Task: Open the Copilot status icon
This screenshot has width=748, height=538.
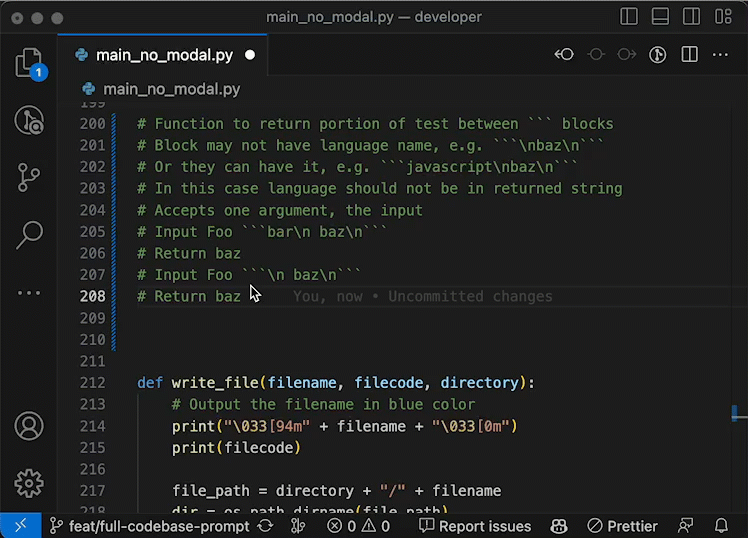Action: click(x=559, y=526)
